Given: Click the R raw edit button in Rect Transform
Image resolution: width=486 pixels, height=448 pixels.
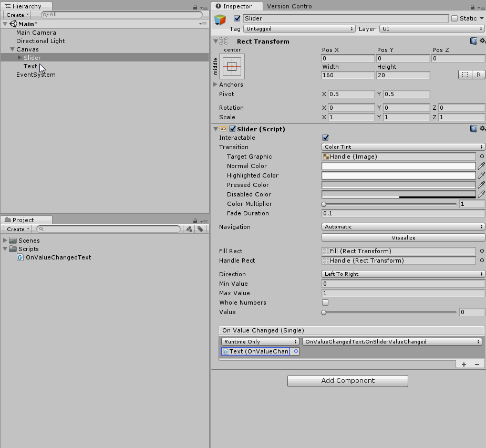Looking at the screenshot, I should pyautogui.click(x=480, y=75).
